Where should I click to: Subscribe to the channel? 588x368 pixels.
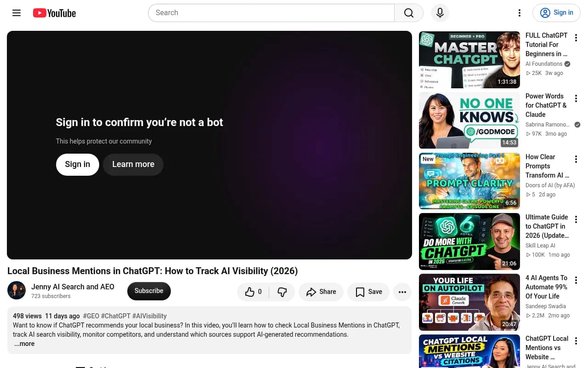pos(149,291)
